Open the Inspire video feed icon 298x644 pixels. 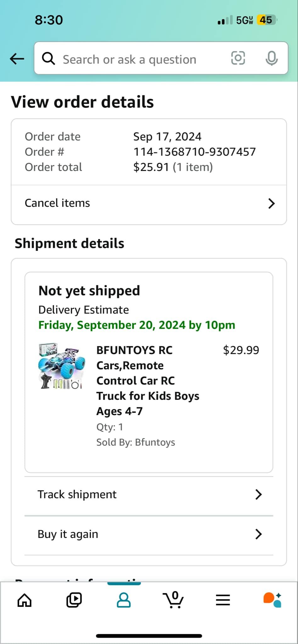74,600
